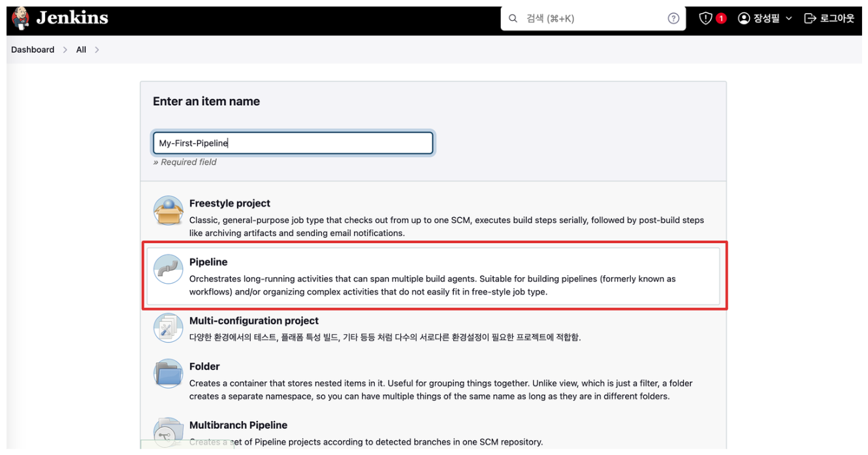Click the Required field hint text
Image resolution: width=868 pixels, height=455 pixels.
point(185,162)
